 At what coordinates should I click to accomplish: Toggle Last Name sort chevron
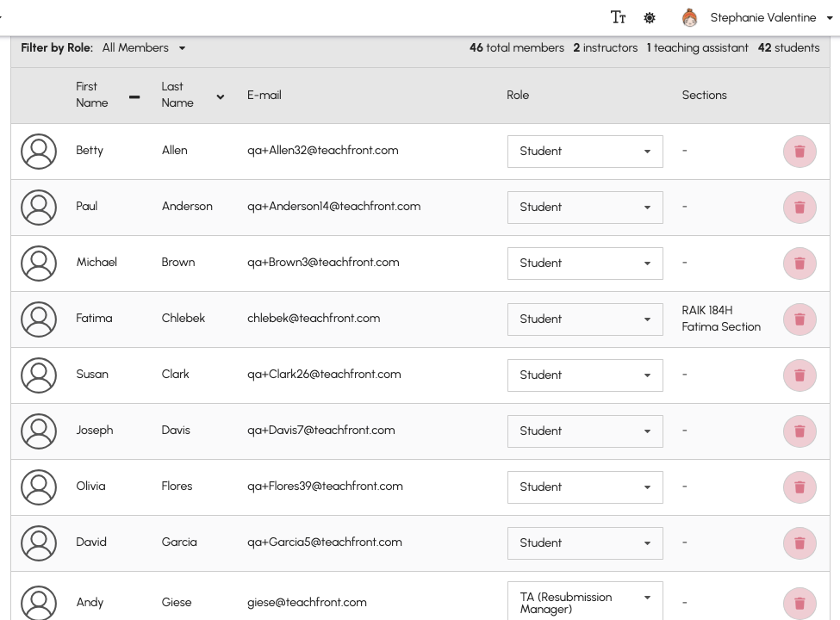(x=221, y=97)
